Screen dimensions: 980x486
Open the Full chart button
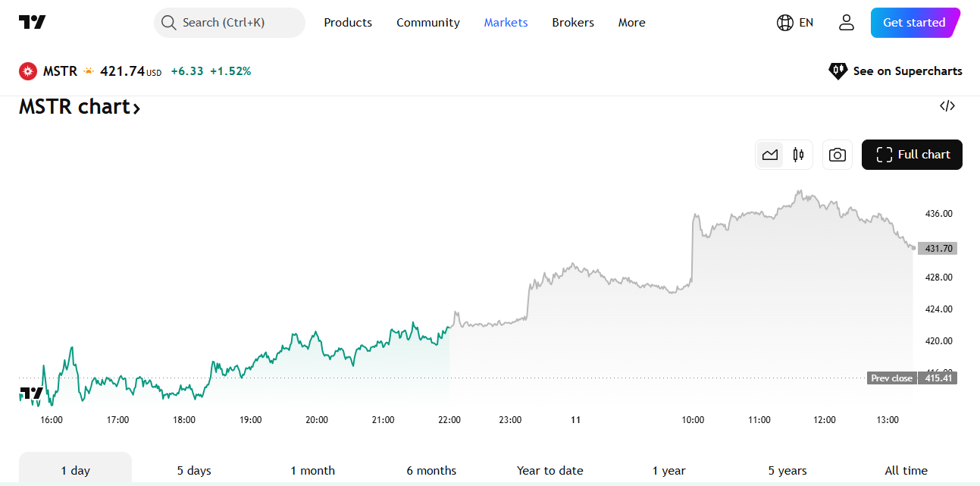click(x=912, y=155)
